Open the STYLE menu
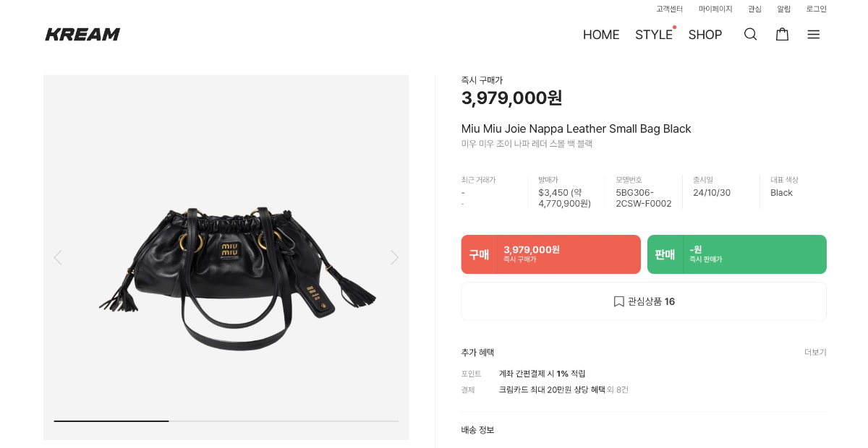The image size is (868, 448). [653, 35]
